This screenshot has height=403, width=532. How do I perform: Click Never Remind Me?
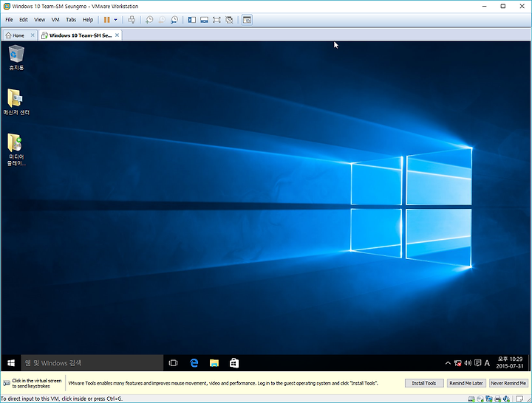[508, 383]
